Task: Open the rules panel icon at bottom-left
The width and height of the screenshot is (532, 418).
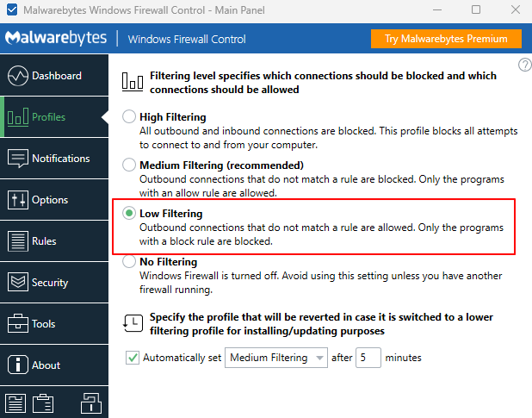Action: [16, 402]
